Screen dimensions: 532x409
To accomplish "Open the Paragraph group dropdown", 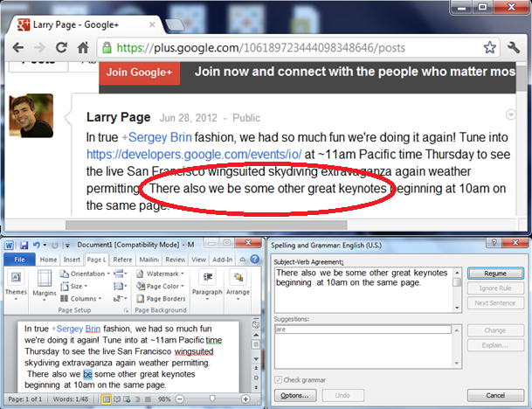I will coord(207,286).
